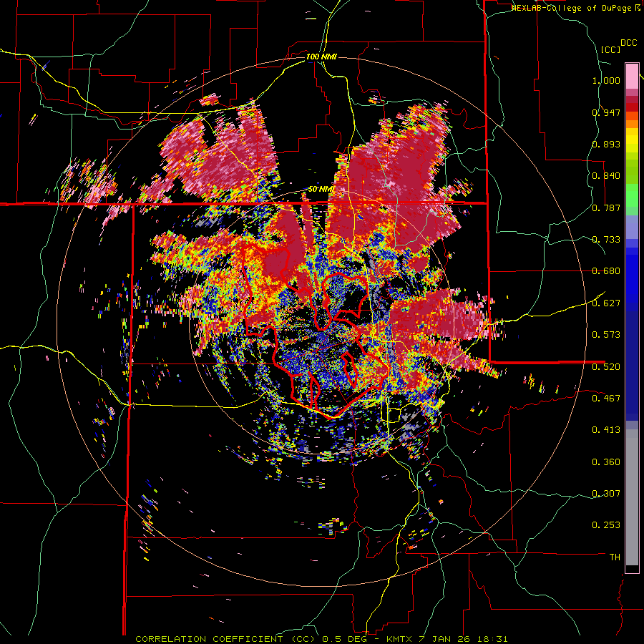Select the 1.000 legend value
The width and height of the screenshot is (644, 644).
606,80
